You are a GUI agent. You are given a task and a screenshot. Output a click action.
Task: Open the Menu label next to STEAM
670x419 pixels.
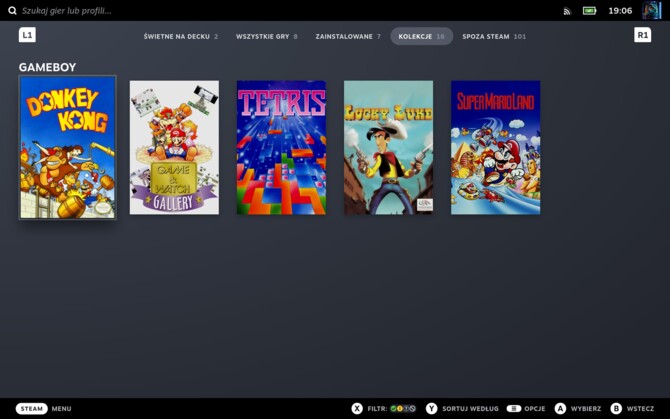coord(62,409)
